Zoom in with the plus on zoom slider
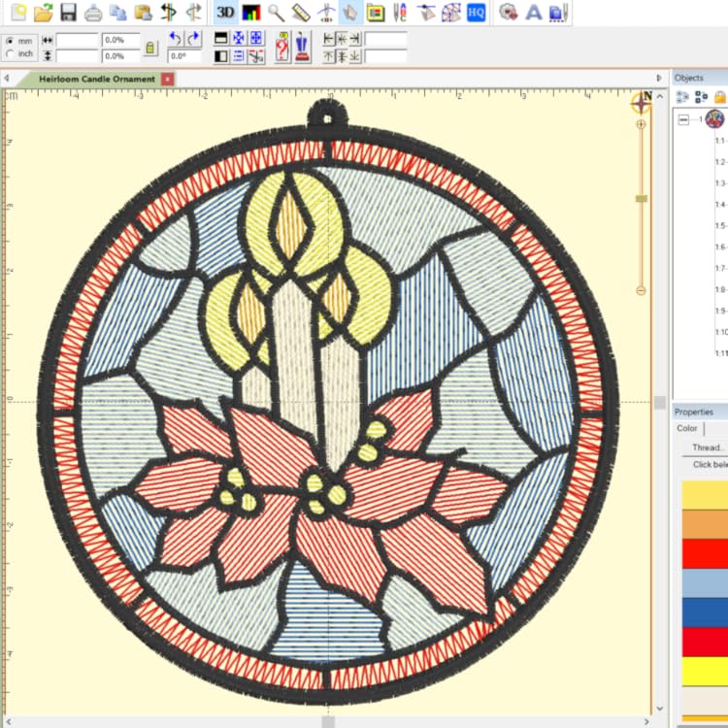 click(642, 124)
